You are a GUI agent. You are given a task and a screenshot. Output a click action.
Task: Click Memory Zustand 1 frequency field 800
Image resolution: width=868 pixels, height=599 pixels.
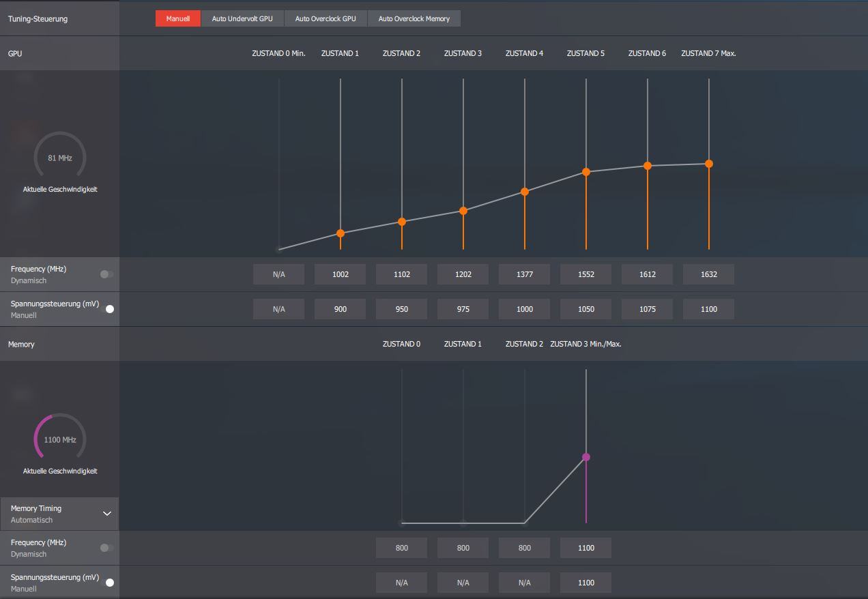(463, 548)
